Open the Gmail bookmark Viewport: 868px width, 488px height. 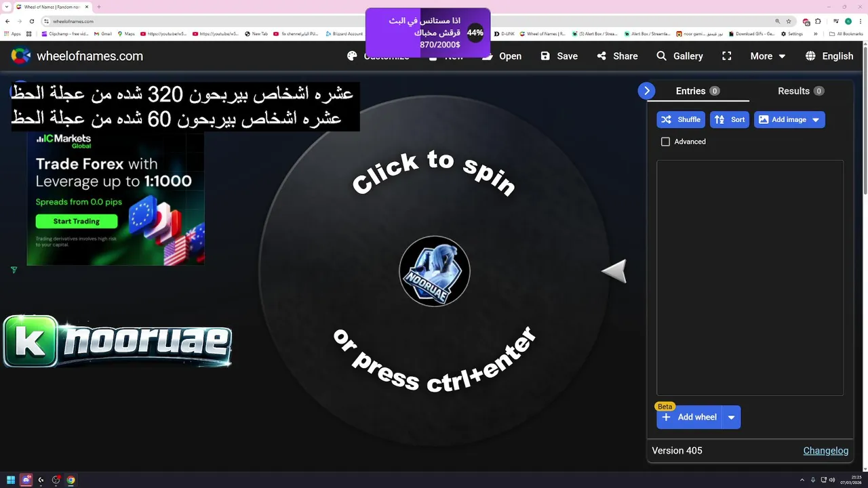103,33
